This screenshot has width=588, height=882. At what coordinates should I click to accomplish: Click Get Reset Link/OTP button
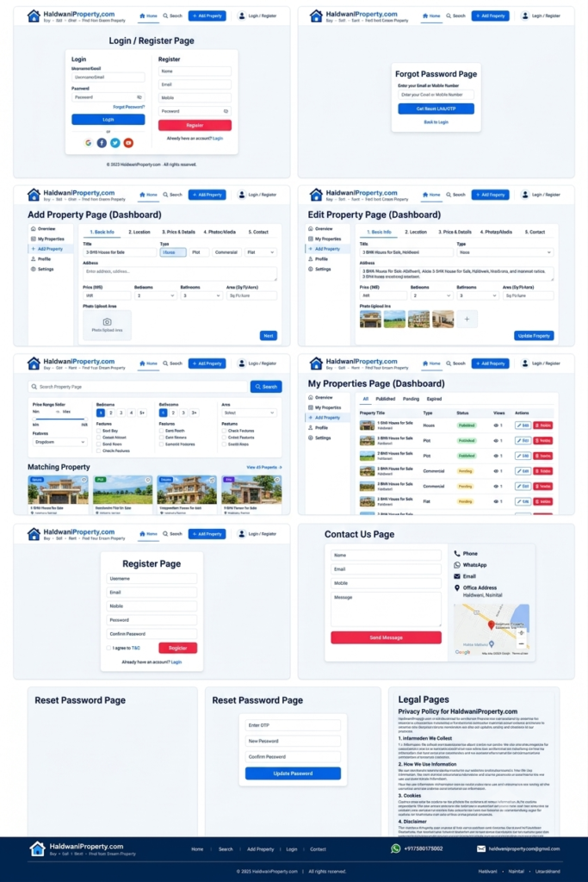pyautogui.click(x=436, y=109)
